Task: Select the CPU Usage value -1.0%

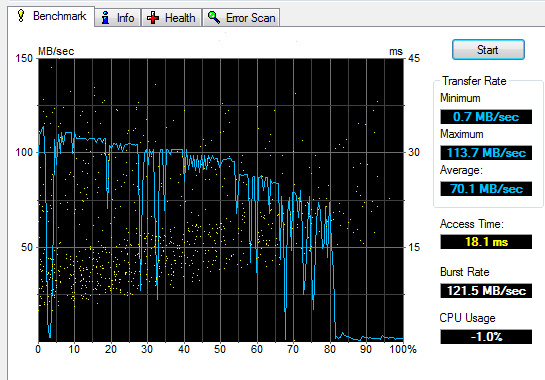Action: [x=486, y=337]
